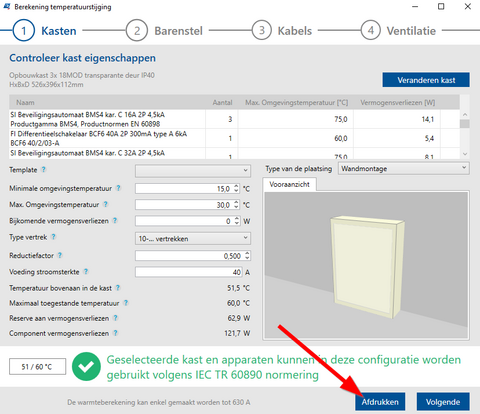480x414 pixels.
Task: Click the Voeding stroomsterkte input field
Action: pyautogui.click(x=189, y=272)
